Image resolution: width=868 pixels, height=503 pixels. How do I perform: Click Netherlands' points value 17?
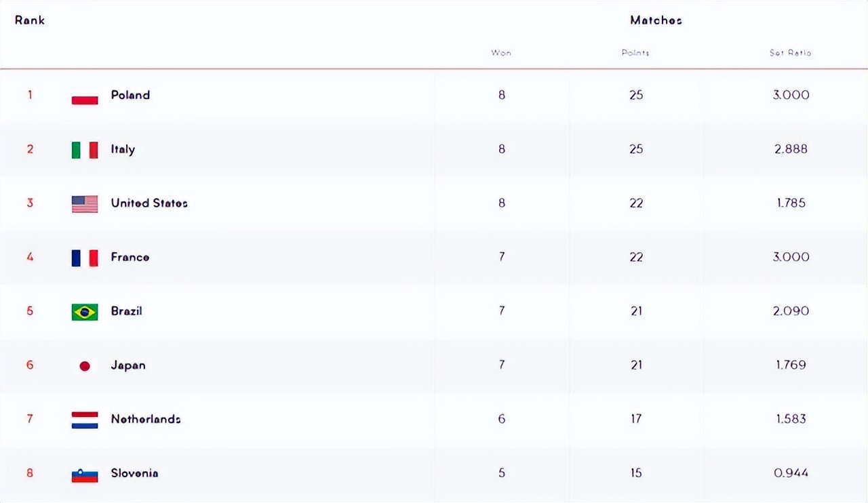[636, 419]
